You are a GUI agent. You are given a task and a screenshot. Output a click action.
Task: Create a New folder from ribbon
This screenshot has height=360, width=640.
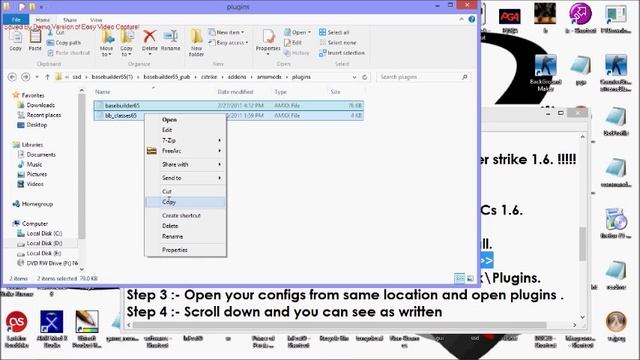[196, 43]
